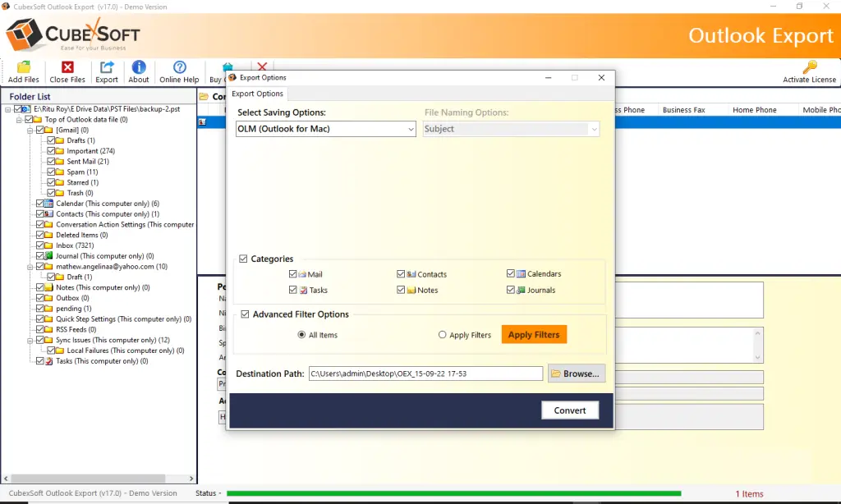Viewport: 841px width, 504px height.
Task: Click the Folder List horizontal scrollbar
Action: 89,479
